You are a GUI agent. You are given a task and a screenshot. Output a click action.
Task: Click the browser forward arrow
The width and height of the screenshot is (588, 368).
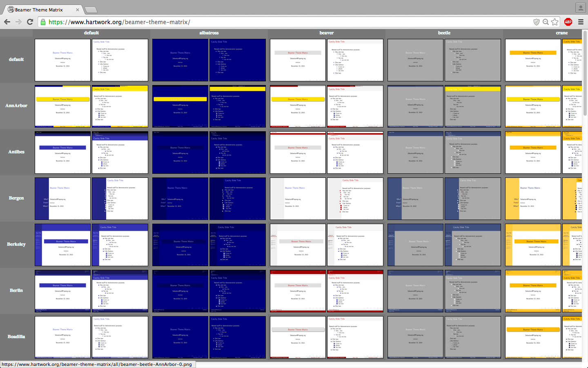[x=18, y=22]
